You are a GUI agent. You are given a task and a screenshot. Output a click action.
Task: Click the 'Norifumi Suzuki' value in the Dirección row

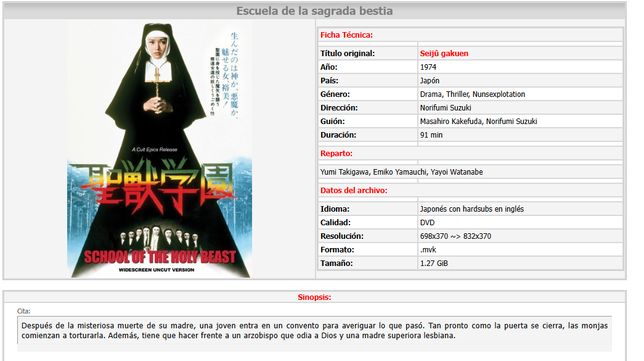tap(446, 108)
